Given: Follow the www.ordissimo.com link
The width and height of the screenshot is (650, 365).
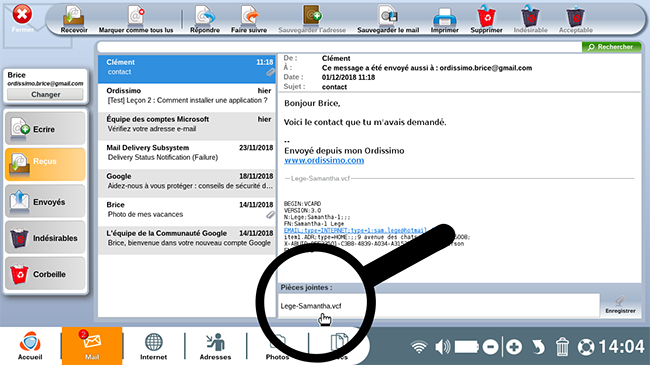Looking at the screenshot, I should coord(324,160).
